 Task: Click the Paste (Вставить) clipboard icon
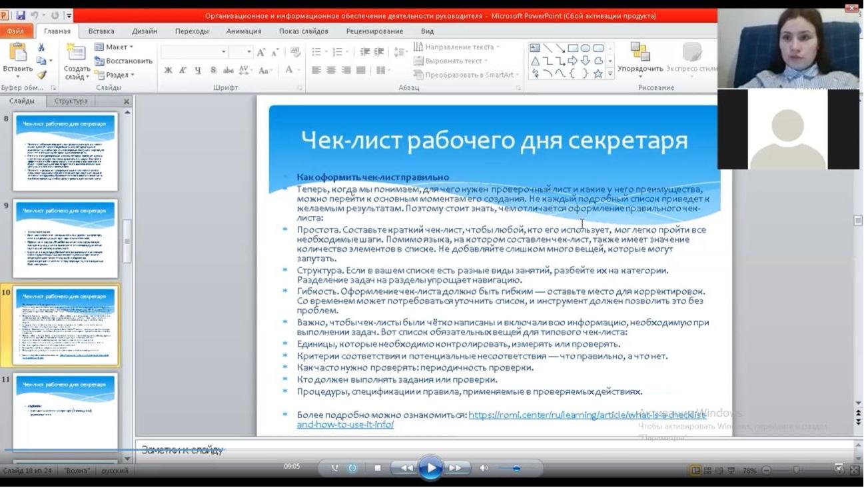(x=17, y=52)
